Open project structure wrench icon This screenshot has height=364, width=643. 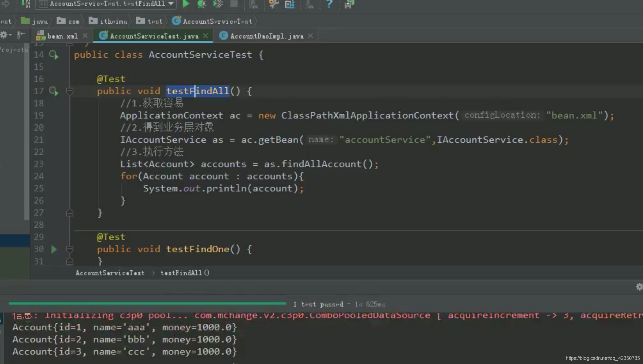[x=273, y=4]
